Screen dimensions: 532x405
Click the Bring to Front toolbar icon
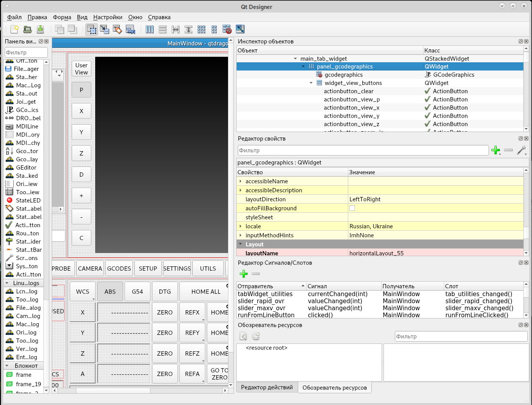[x=72, y=29]
